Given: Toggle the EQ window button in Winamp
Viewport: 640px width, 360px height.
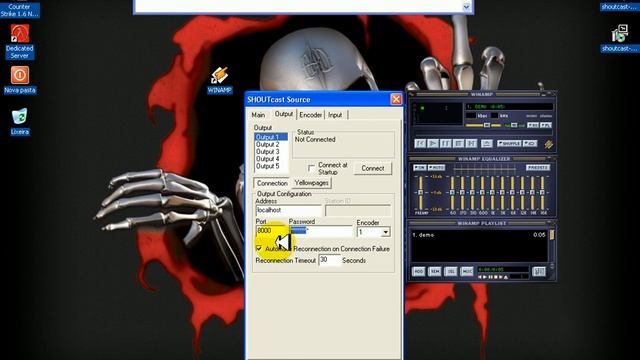Looking at the screenshot, I should 533,125.
